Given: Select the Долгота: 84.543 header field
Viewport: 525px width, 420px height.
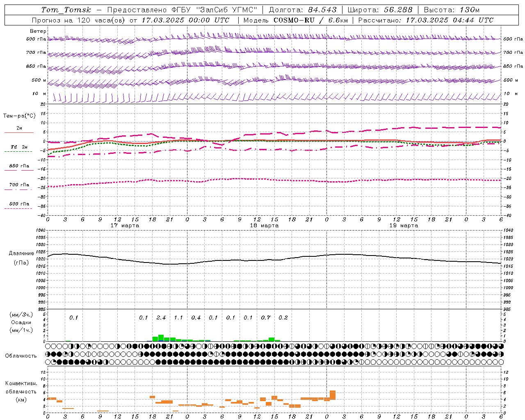Looking at the screenshot, I should point(303,10).
